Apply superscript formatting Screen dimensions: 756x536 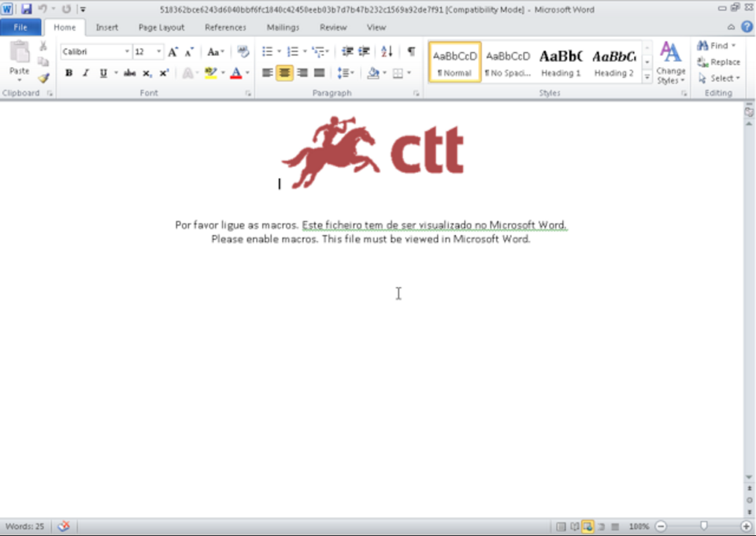click(x=164, y=73)
